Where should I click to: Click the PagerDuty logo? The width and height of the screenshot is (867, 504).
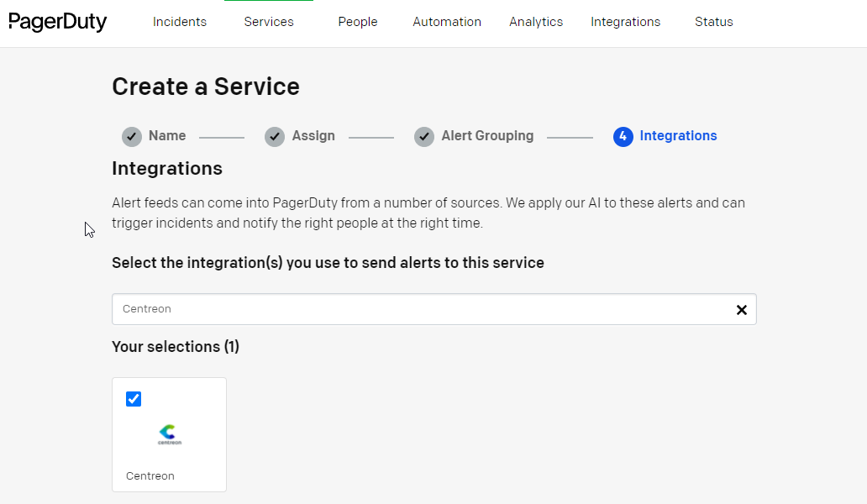coord(57,22)
